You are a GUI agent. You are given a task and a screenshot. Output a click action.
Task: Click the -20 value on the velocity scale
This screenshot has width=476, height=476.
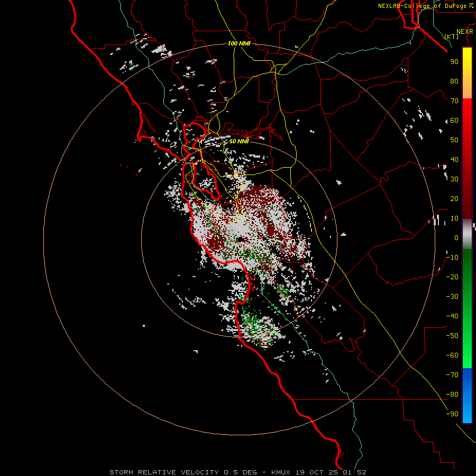click(452, 277)
